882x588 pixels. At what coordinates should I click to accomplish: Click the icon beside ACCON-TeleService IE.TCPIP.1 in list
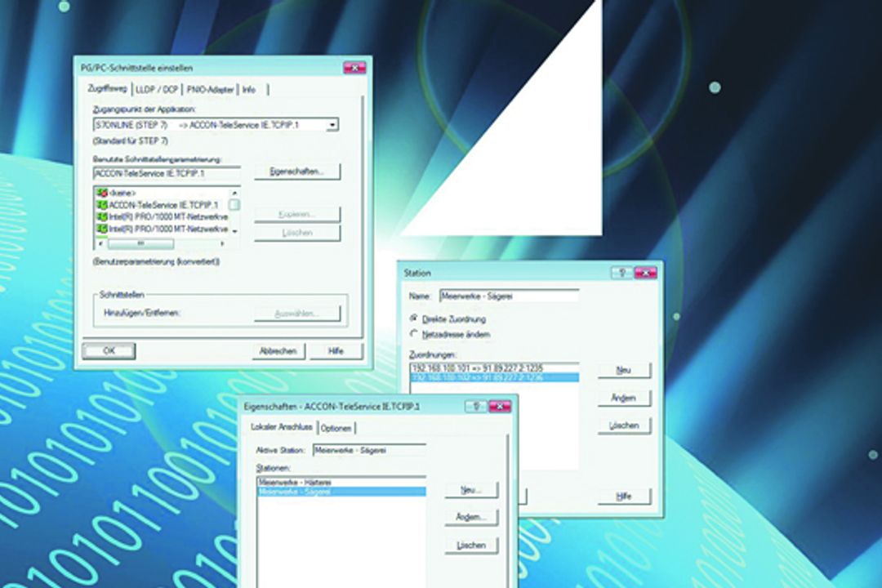pos(102,205)
